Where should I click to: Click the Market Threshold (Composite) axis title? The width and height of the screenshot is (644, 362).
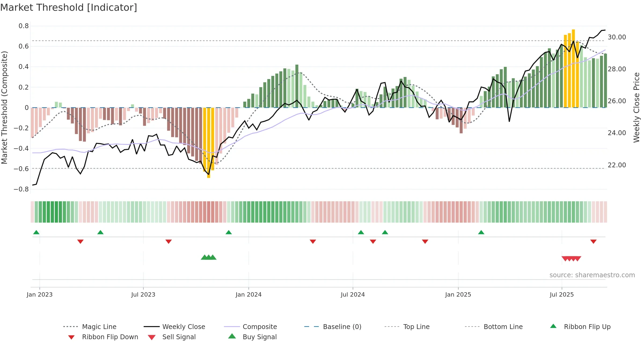[4, 107]
